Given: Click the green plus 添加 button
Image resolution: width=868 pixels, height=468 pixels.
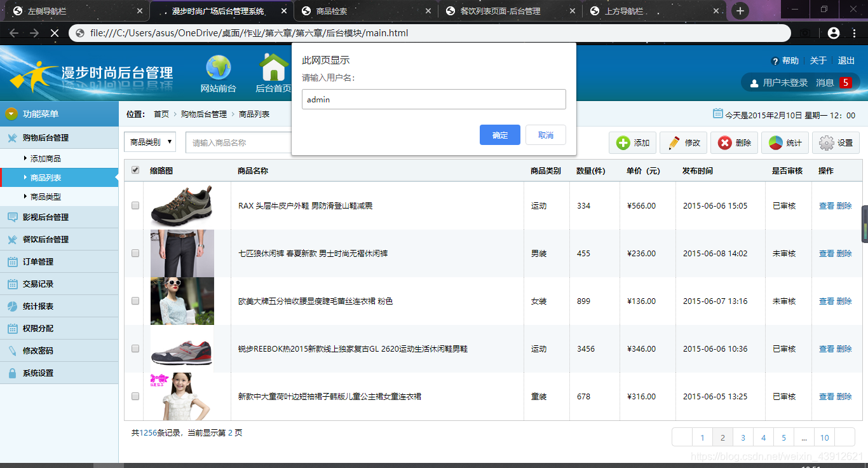Looking at the screenshot, I should coord(633,143).
